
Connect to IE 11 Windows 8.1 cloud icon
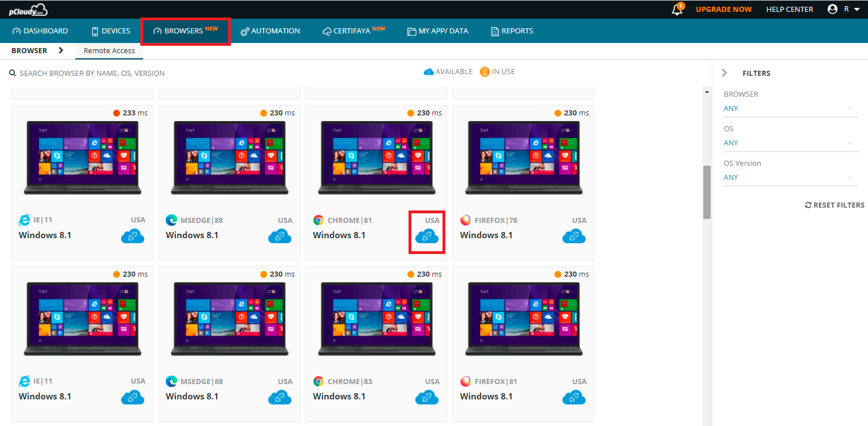click(132, 236)
